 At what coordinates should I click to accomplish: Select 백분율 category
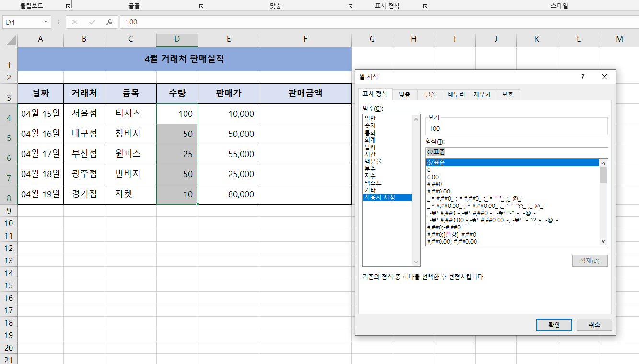[388, 161]
